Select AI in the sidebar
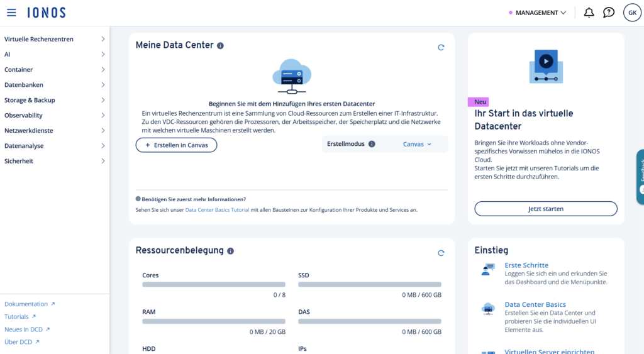This screenshot has width=644, height=354. coord(8,54)
